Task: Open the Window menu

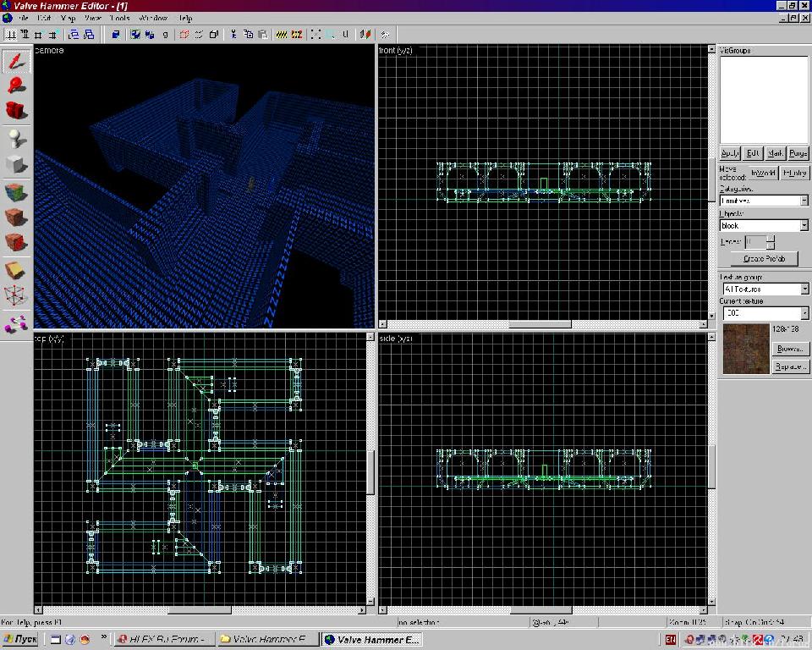Action: [153, 18]
